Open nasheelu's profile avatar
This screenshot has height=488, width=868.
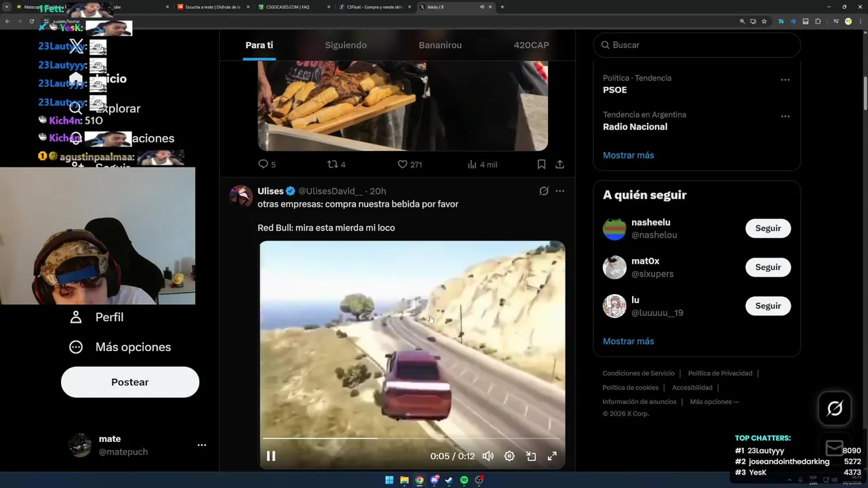pos(614,228)
